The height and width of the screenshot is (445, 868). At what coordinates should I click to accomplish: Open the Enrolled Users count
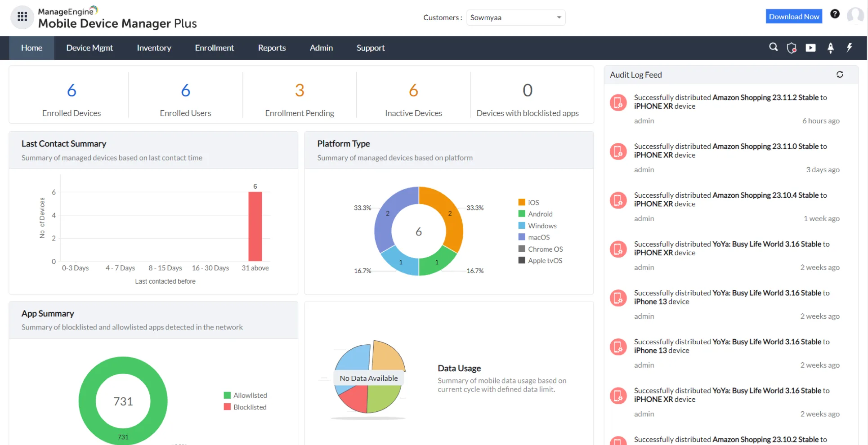185,90
